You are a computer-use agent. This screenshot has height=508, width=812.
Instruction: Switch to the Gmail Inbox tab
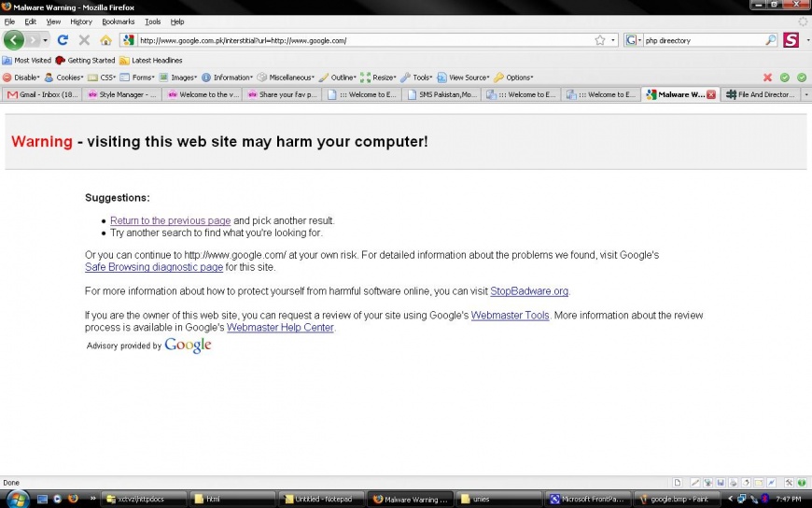click(42, 94)
